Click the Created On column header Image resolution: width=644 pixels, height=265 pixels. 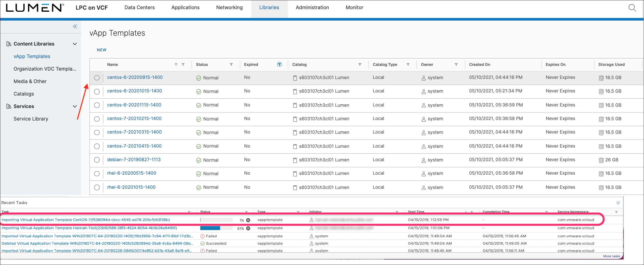coord(480,65)
